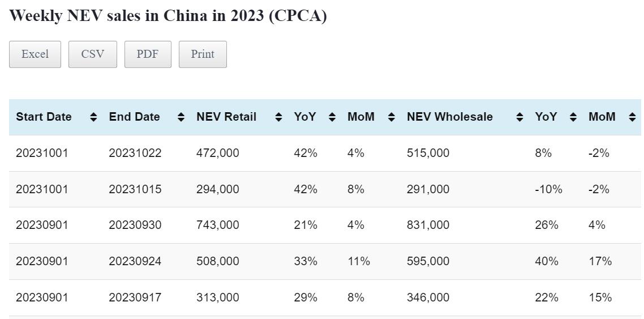Click the End Date sort arrows
This screenshot has width=644, height=319.
(x=181, y=117)
